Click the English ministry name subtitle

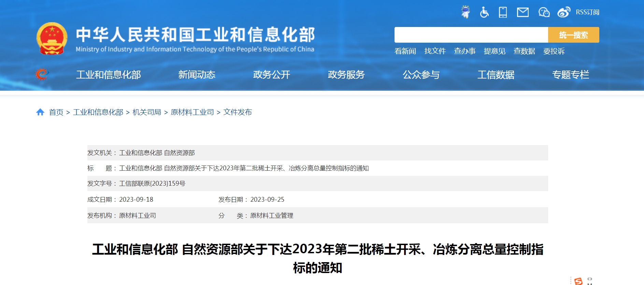[195, 49]
